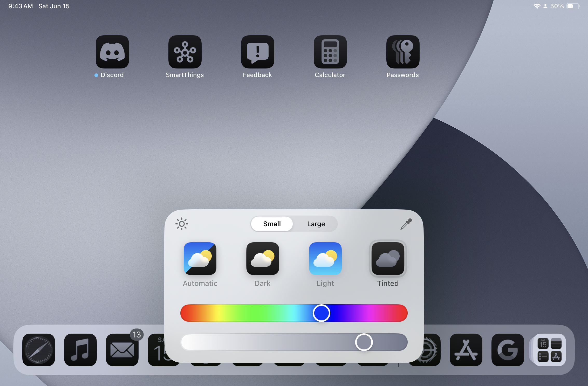Open the eyedropper color picker
Screen dimensions: 588x386
click(x=405, y=223)
